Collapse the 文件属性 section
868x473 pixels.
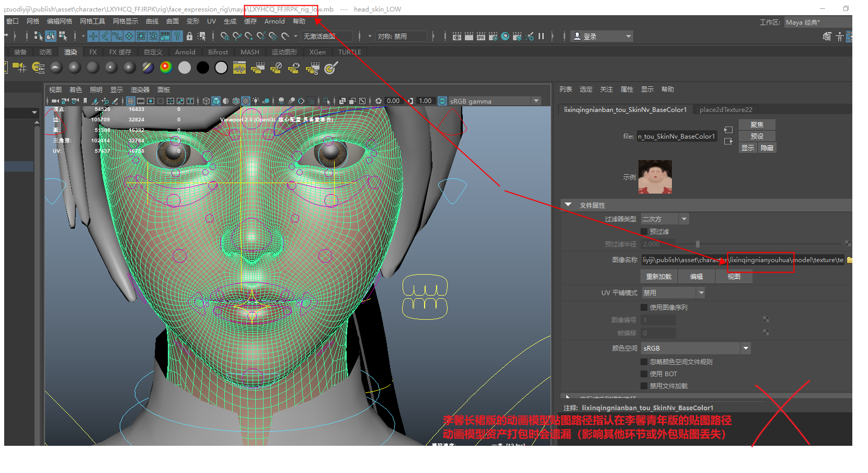(568, 205)
